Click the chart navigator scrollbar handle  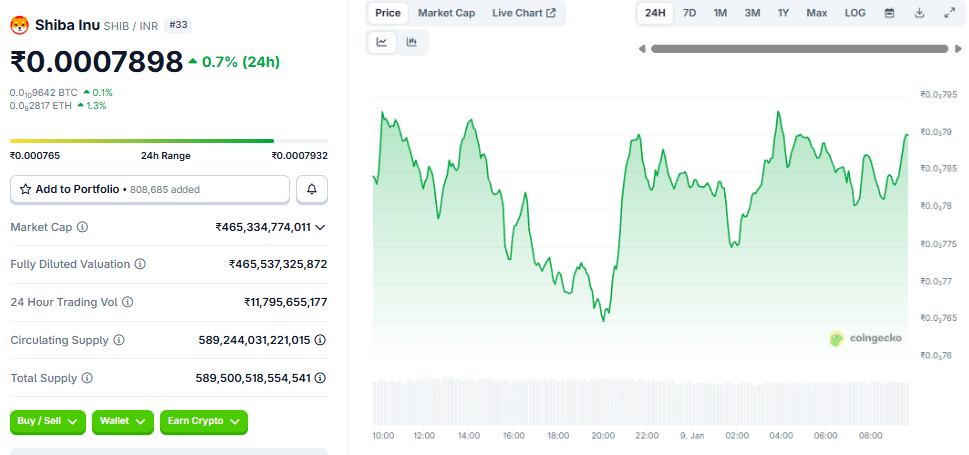[799, 49]
